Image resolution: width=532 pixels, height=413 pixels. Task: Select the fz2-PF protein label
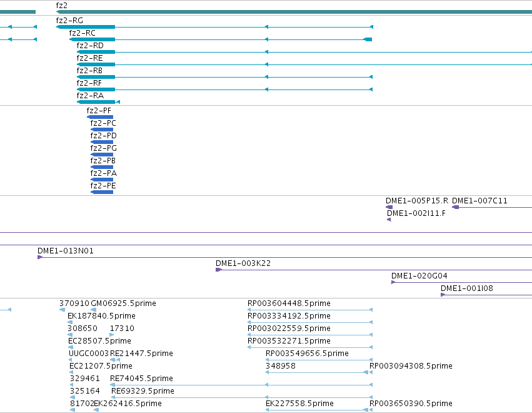pyautogui.click(x=99, y=111)
